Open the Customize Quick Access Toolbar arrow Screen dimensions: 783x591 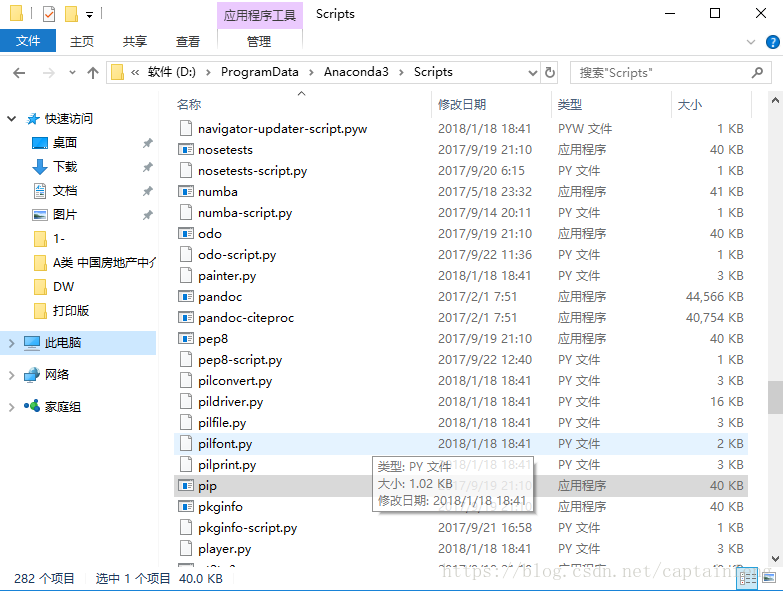point(89,15)
